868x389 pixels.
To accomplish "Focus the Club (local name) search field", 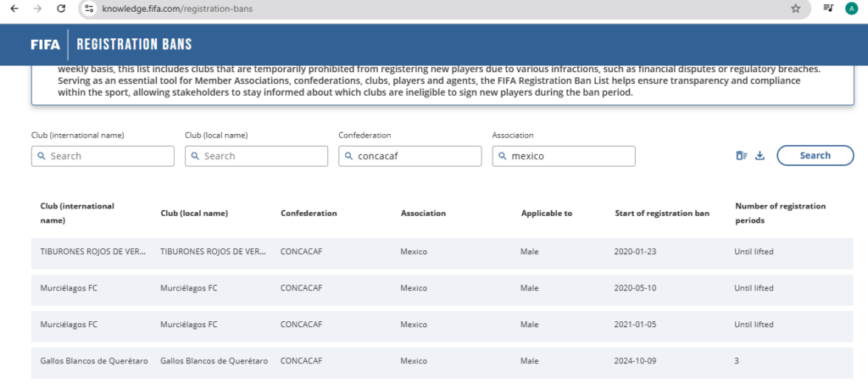I will click(256, 156).
